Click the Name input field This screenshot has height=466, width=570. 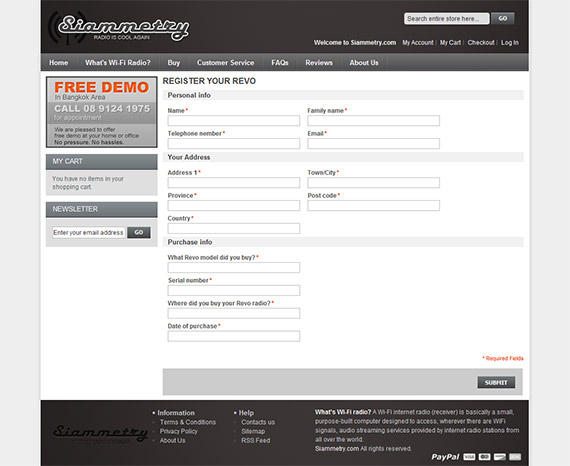click(x=234, y=121)
